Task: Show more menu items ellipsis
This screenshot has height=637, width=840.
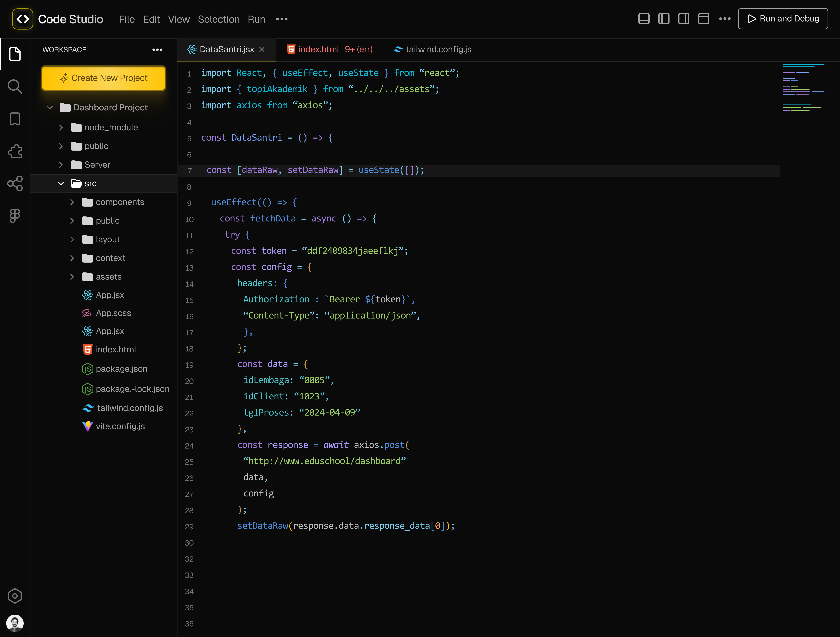Action: (282, 19)
